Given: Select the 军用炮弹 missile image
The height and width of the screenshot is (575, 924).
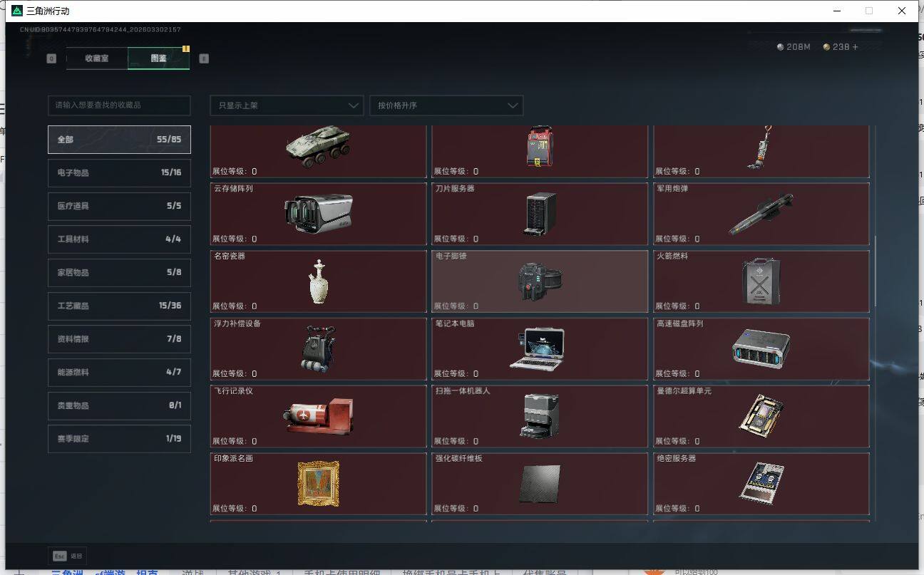Looking at the screenshot, I should point(761,214).
